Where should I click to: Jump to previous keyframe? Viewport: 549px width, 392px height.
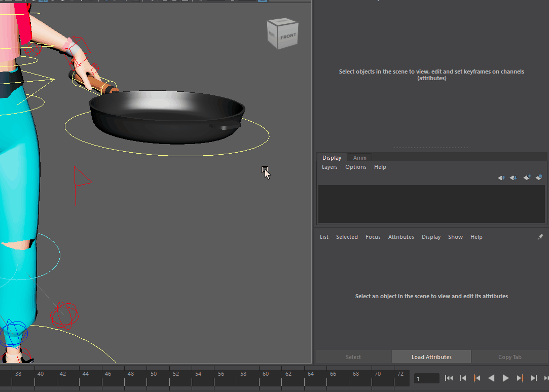(477, 378)
